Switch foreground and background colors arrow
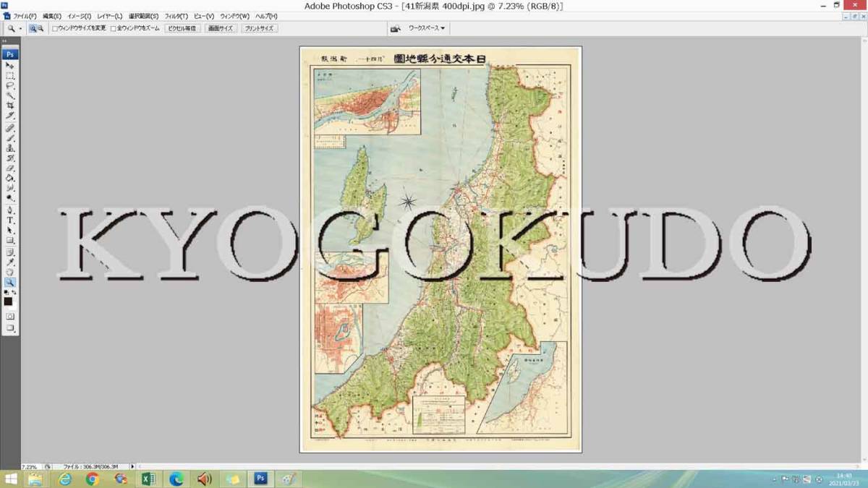 pyautogui.click(x=14, y=293)
